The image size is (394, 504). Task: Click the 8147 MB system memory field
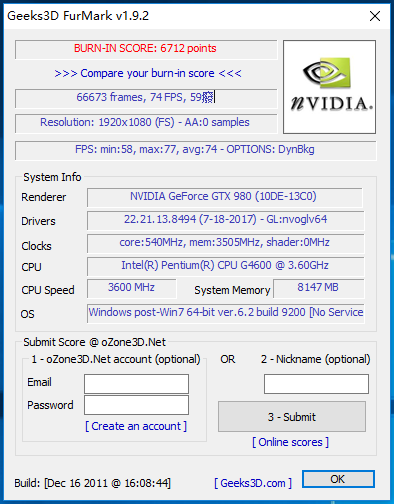(319, 288)
